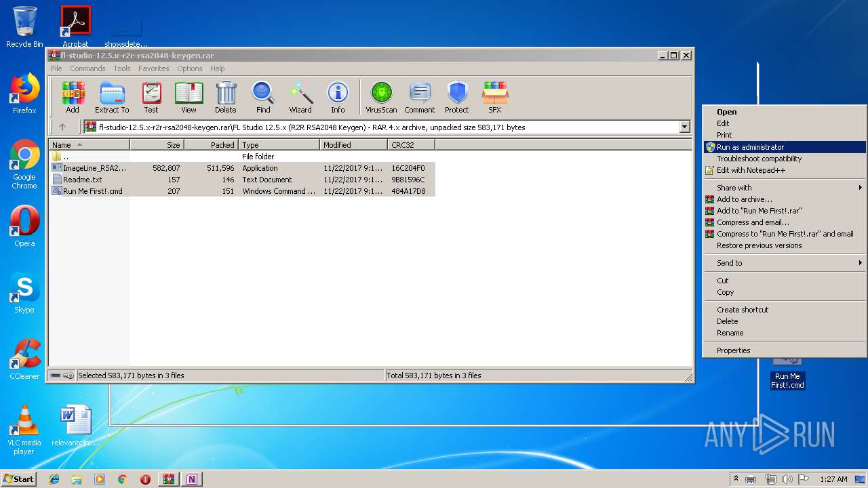The height and width of the screenshot is (488, 868).
Task: Choose Copy in the context menu
Action: coord(785,292)
